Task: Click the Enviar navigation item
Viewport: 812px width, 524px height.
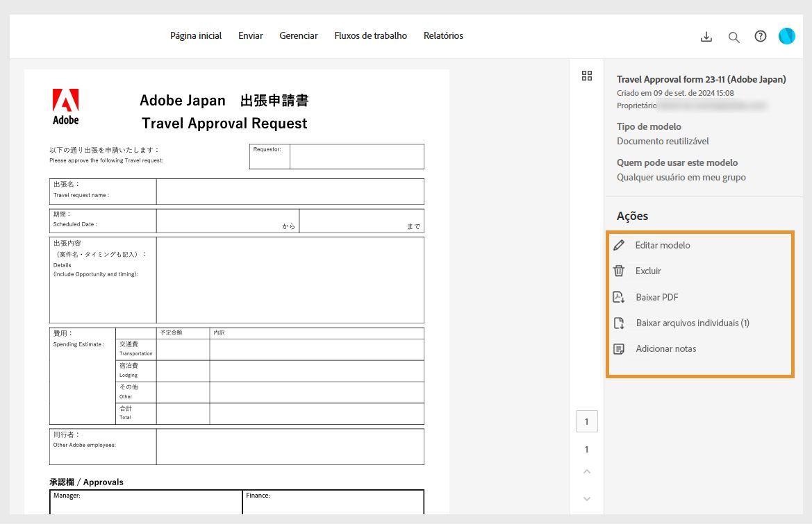Action: point(250,35)
